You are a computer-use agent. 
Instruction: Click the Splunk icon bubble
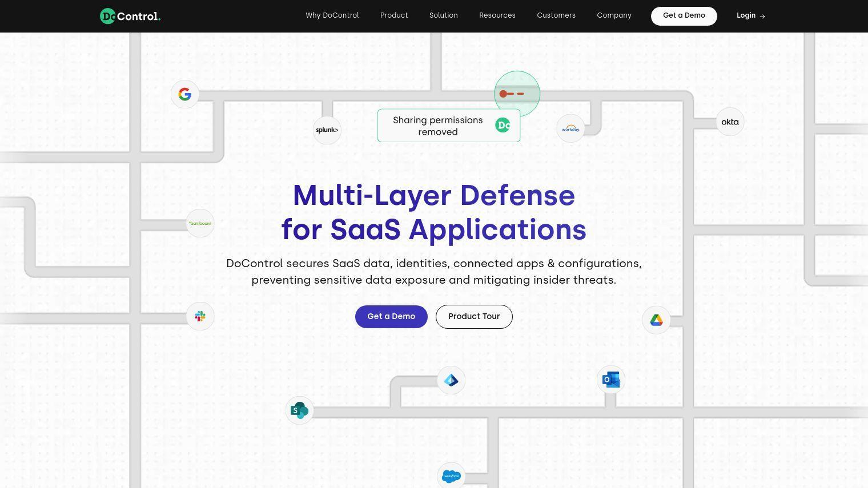pyautogui.click(x=327, y=130)
